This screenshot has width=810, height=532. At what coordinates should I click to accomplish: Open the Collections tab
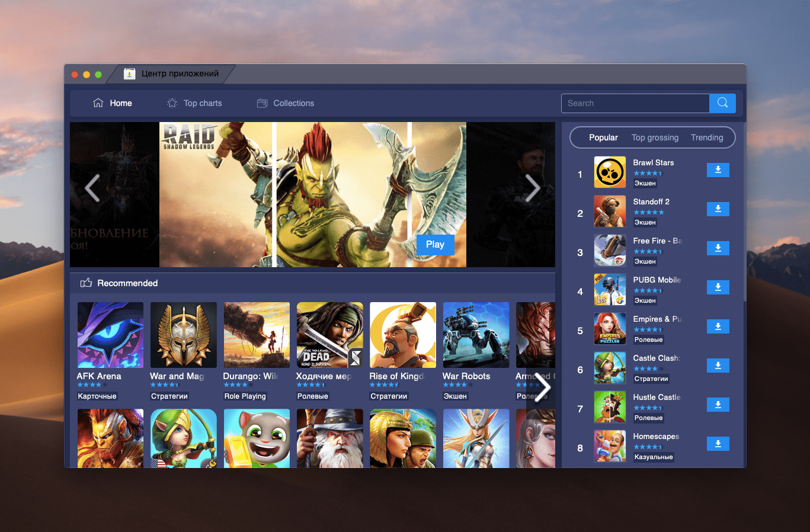[286, 103]
